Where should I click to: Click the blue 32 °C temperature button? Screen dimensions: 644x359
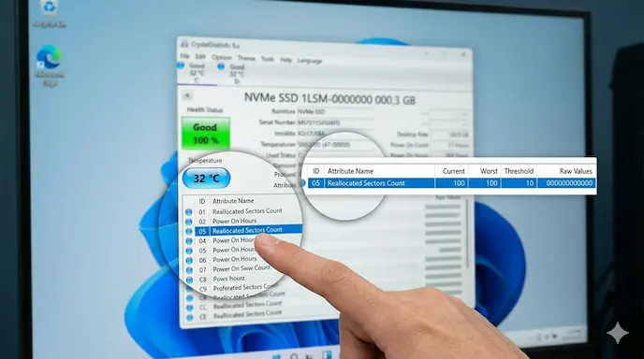[x=206, y=179]
